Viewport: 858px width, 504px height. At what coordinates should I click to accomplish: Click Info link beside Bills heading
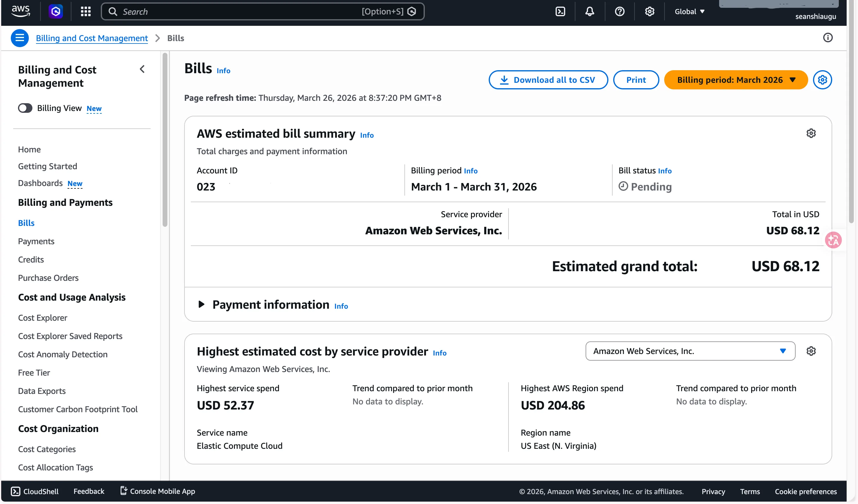(x=223, y=70)
